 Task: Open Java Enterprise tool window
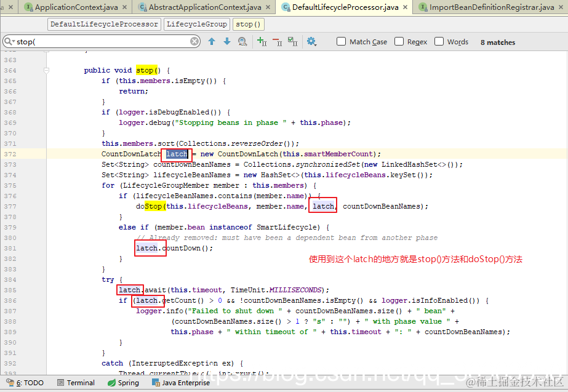(x=181, y=383)
